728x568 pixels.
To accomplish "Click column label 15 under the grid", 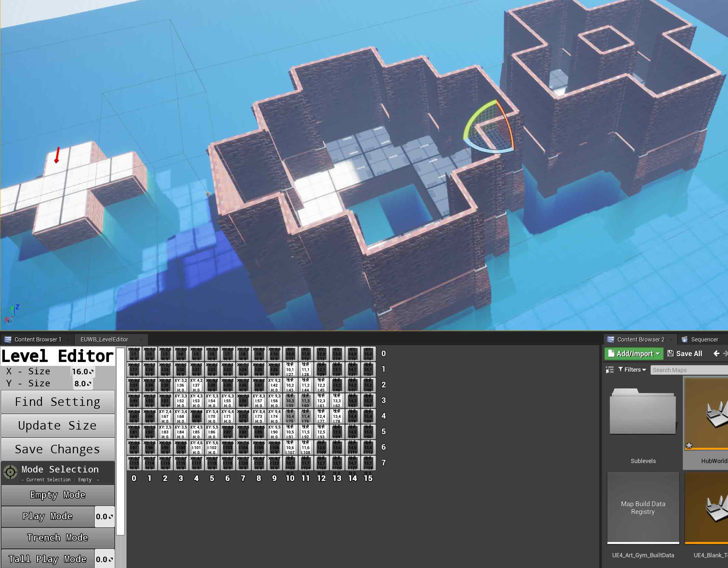I will (x=368, y=478).
